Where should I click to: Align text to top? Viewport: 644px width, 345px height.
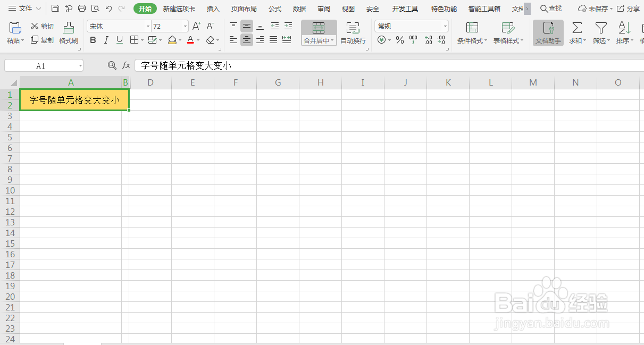pyautogui.click(x=233, y=26)
